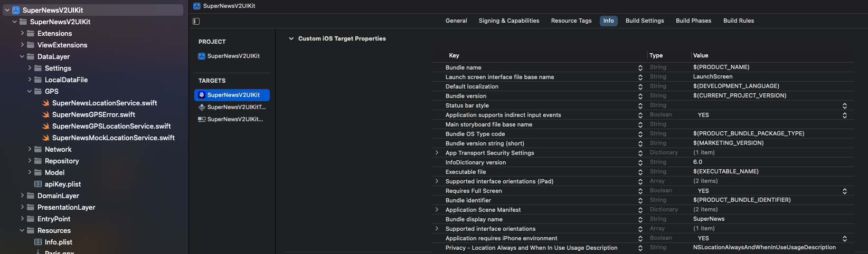Expand Supported interface orientations row with one item

[x=437, y=229]
